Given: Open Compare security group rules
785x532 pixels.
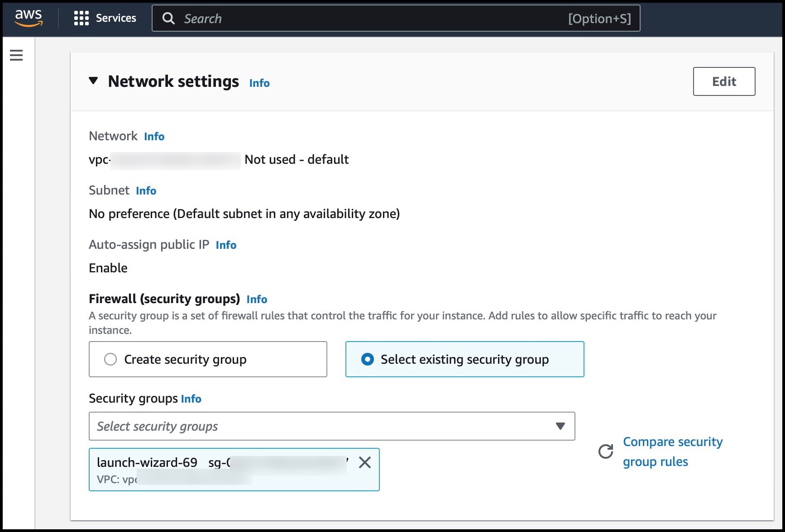Looking at the screenshot, I should click(673, 451).
